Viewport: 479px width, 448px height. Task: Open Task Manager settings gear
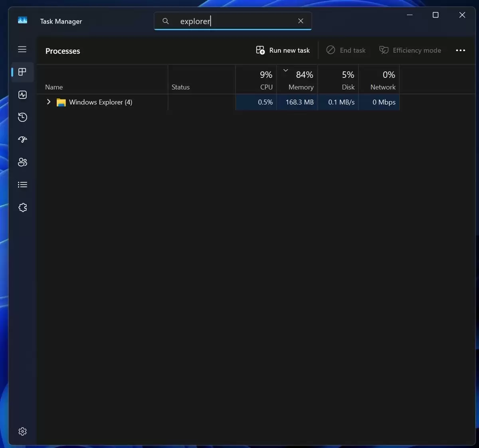(22, 431)
